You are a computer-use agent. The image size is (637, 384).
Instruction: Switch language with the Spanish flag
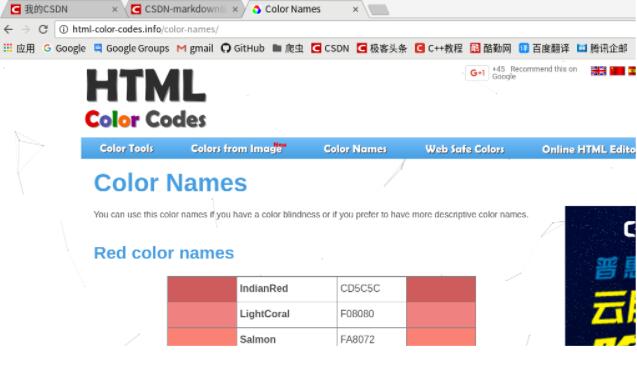(x=632, y=71)
